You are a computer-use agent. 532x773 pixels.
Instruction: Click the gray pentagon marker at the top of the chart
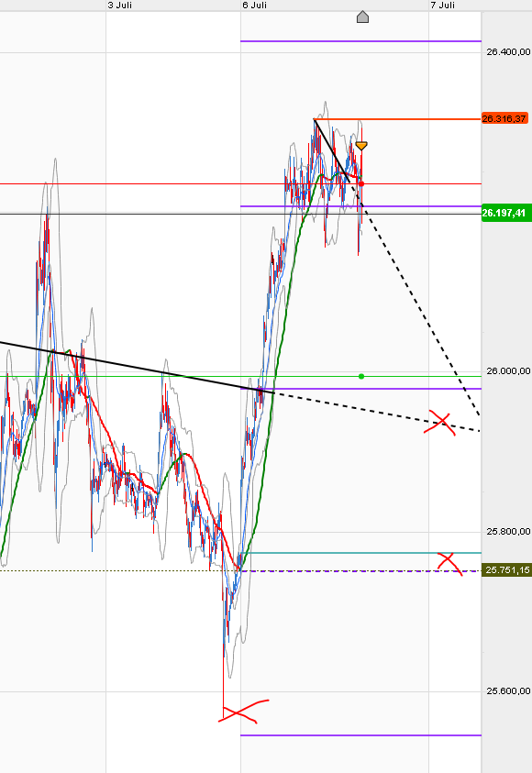point(362,17)
